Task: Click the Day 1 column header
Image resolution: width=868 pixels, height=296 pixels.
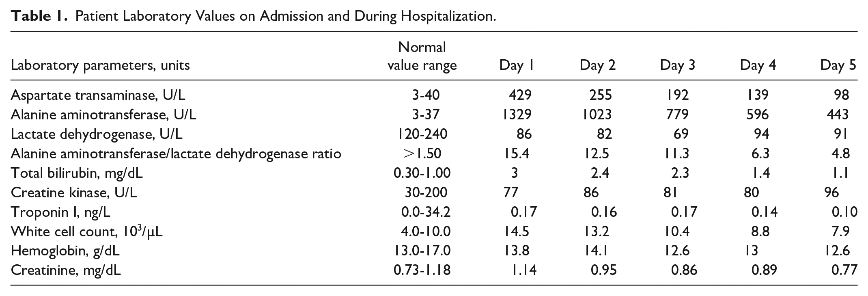Action: click(x=516, y=65)
